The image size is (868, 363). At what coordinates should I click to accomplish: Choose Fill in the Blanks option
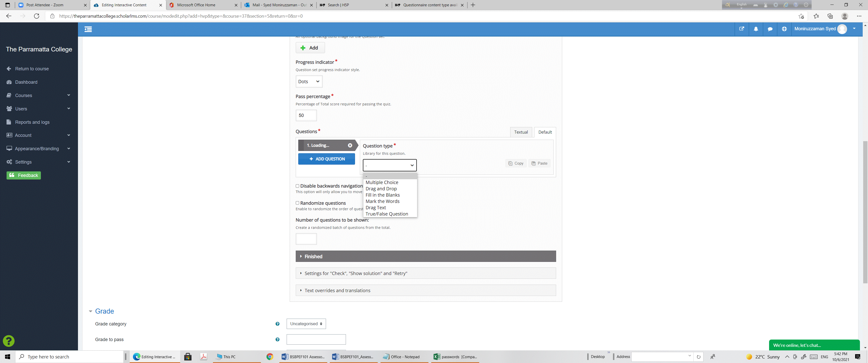pyautogui.click(x=390, y=195)
